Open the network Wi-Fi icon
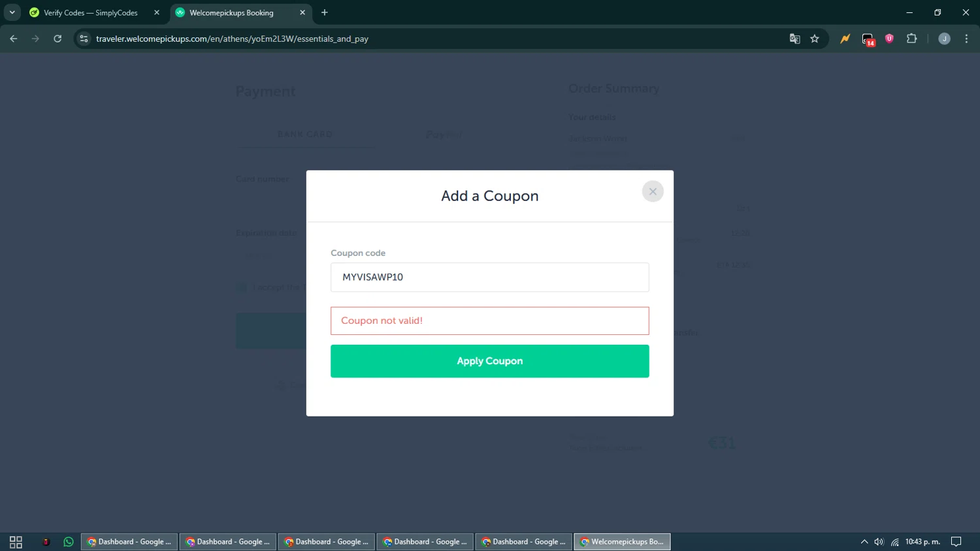Screen dimensions: 980x551 [x=895, y=542]
